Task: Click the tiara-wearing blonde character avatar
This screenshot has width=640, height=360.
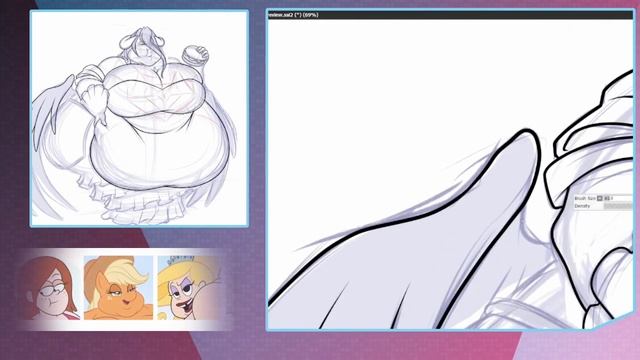Action: (x=190, y=288)
